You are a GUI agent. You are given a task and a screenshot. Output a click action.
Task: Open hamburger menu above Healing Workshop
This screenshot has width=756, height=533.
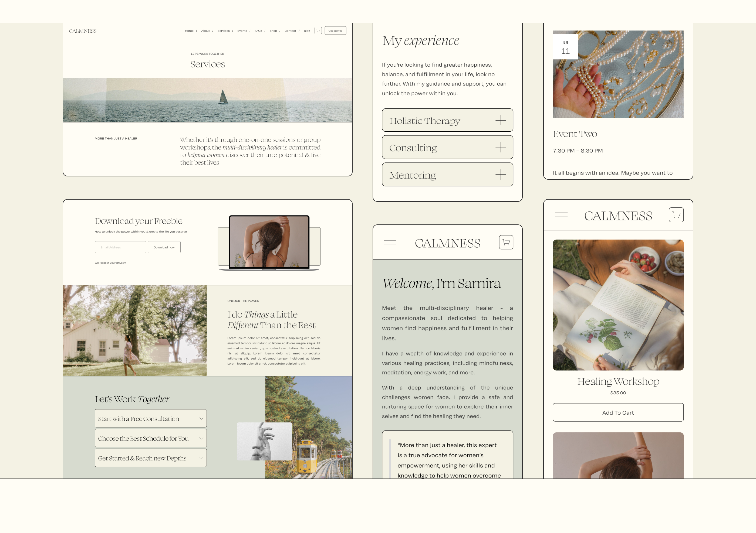coord(561,215)
